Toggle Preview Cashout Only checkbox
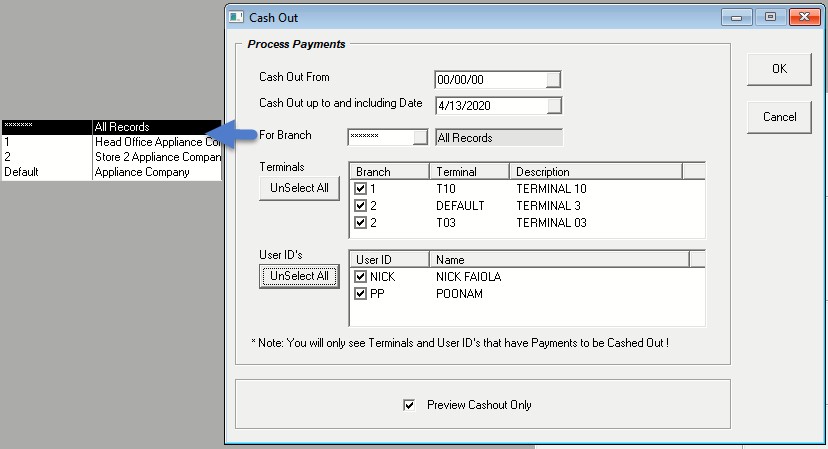The width and height of the screenshot is (828, 449). 408,405
